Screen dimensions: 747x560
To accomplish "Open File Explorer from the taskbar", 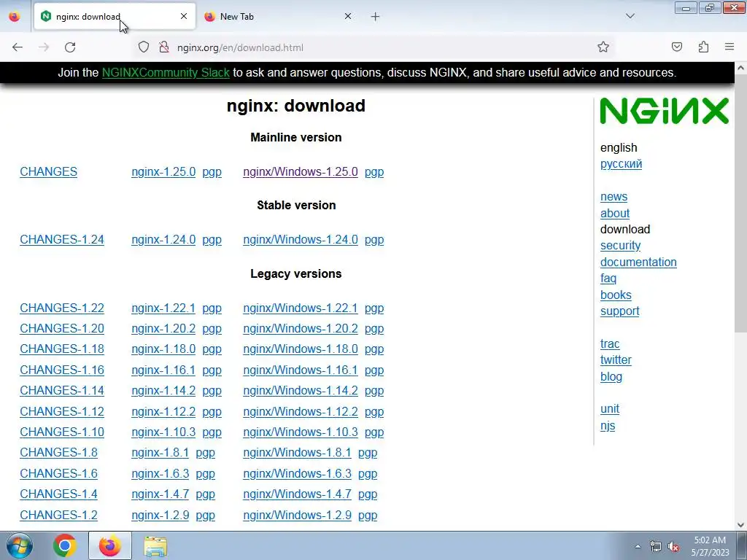I will 155,546.
